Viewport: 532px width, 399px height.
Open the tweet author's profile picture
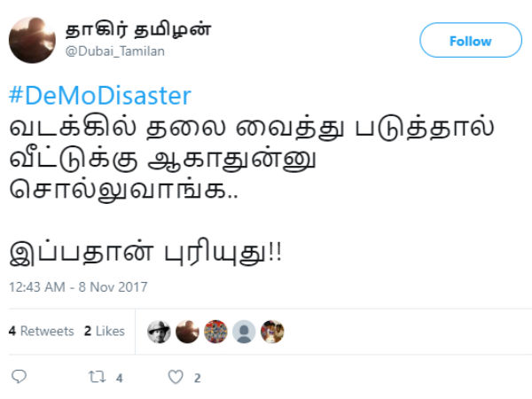point(32,40)
